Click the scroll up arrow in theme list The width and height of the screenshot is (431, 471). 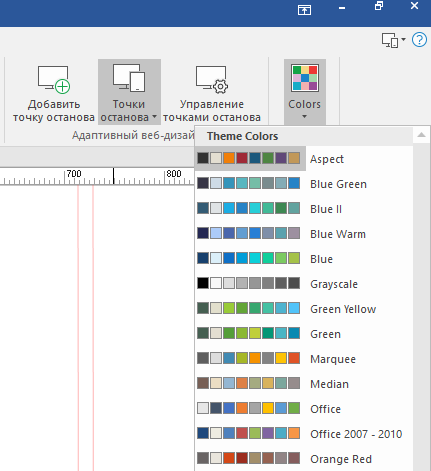[x=421, y=135]
